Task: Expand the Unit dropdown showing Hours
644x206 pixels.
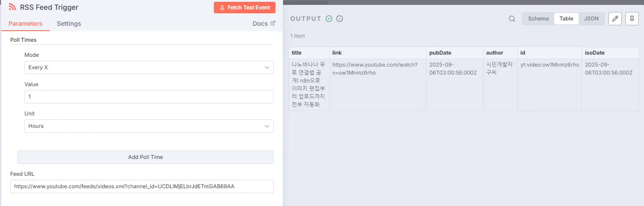Action: click(x=149, y=126)
